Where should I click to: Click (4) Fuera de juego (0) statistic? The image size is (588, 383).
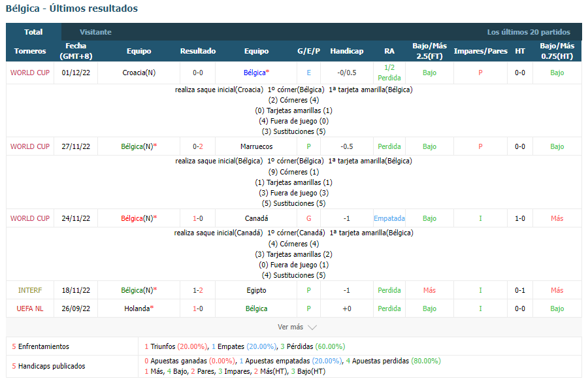pyautogui.click(x=293, y=121)
